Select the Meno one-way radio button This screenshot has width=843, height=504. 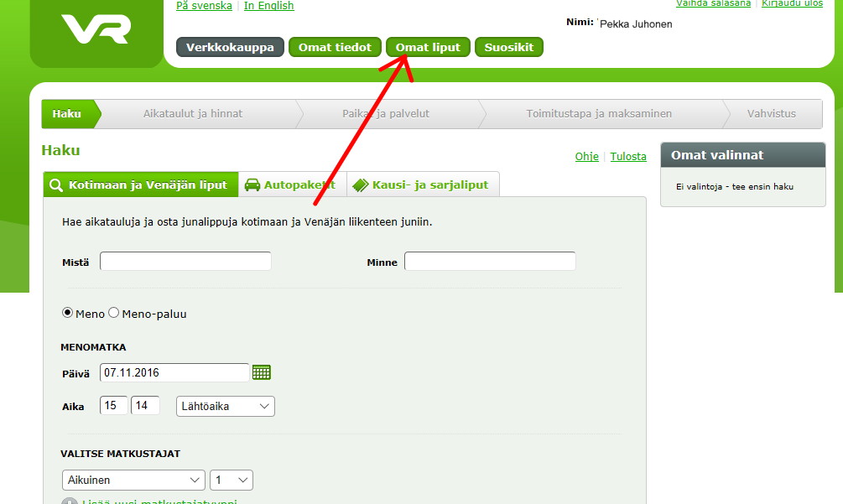[68, 313]
